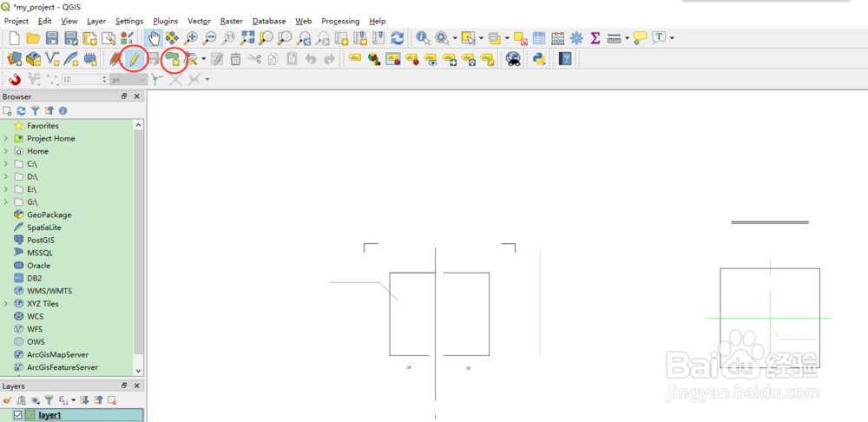Screen dimensions: 868x422
Task: Click the Cut Features scissors icon
Action: tap(254, 58)
